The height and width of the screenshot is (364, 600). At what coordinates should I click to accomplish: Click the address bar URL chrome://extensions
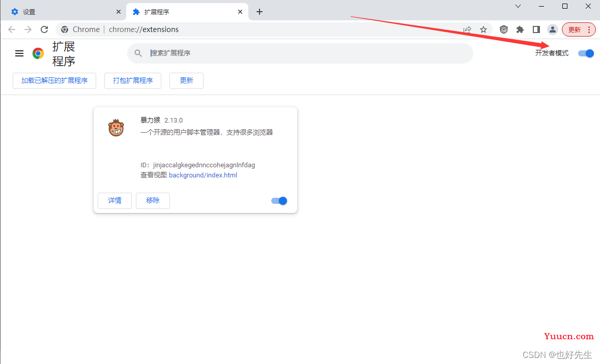pos(144,29)
